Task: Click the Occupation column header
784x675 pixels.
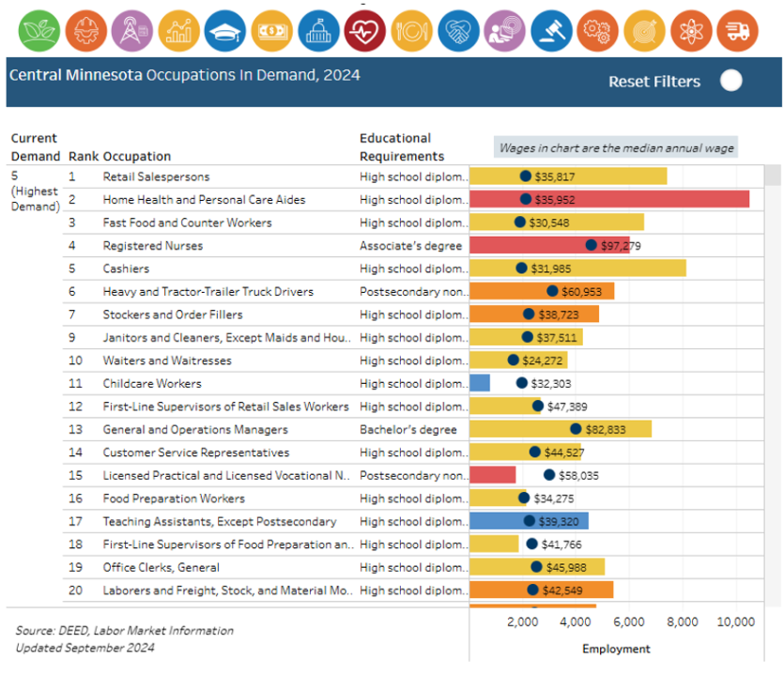Action: point(137,157)
